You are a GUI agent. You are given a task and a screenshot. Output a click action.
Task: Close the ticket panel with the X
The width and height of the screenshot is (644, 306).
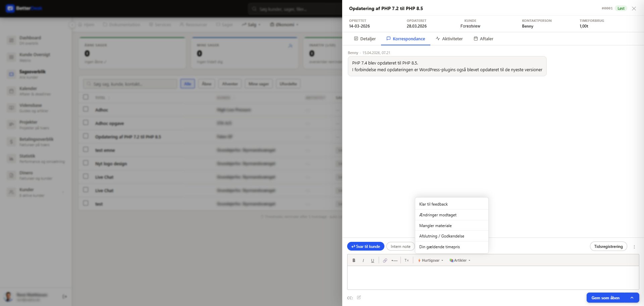(634, 8)
